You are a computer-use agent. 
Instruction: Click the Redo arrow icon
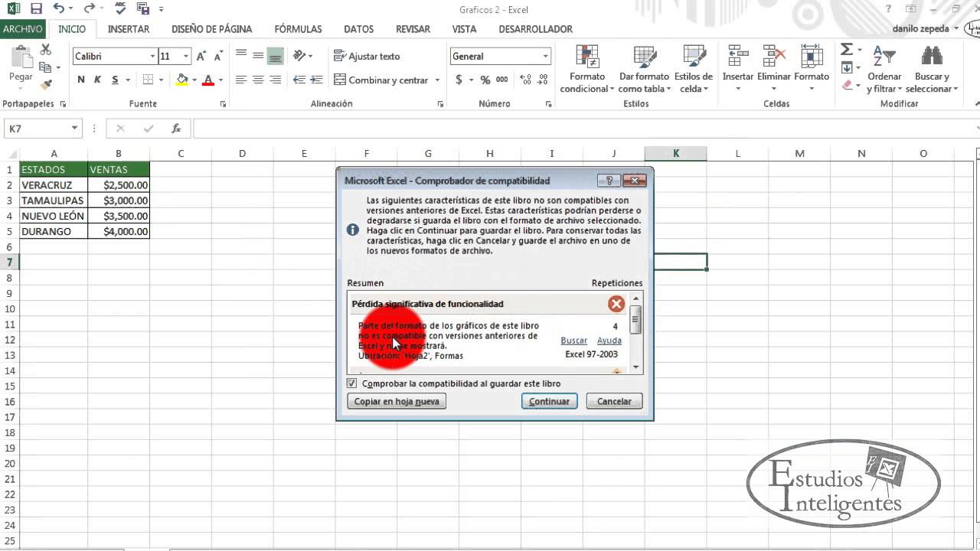point(89,9)
